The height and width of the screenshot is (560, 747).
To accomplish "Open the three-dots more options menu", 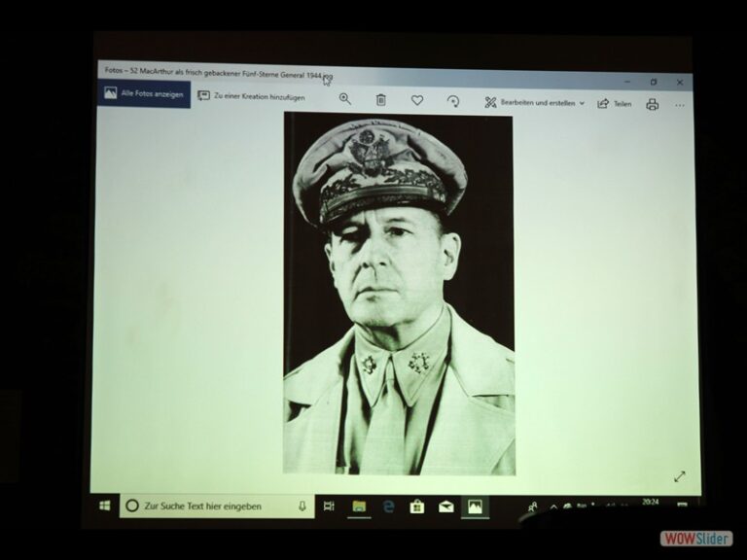I will pos(680,105).
